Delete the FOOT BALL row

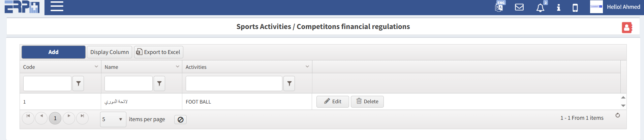367,102
